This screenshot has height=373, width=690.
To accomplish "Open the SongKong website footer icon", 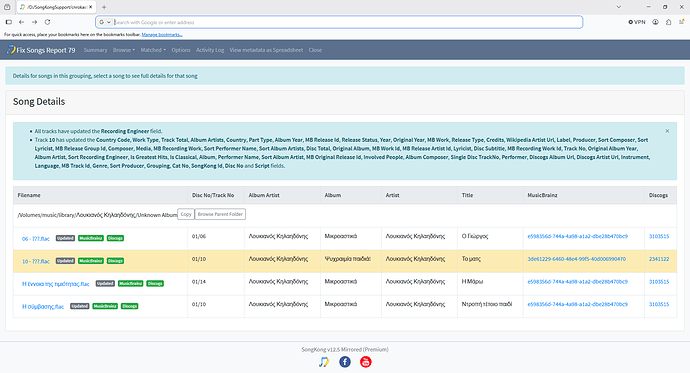I will (324, 362).
